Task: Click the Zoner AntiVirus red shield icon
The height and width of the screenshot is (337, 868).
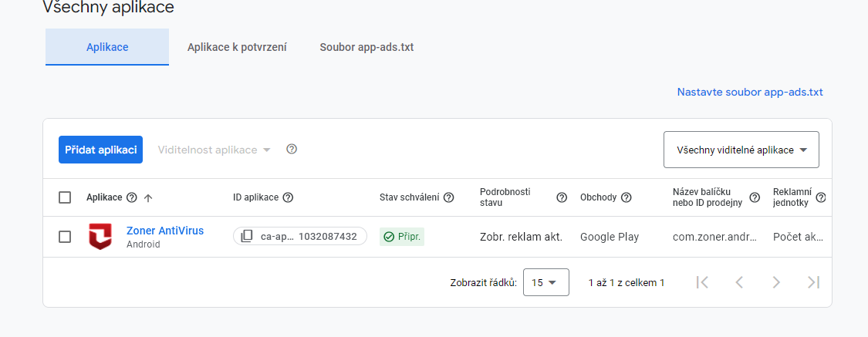Action: pos(100,236)
